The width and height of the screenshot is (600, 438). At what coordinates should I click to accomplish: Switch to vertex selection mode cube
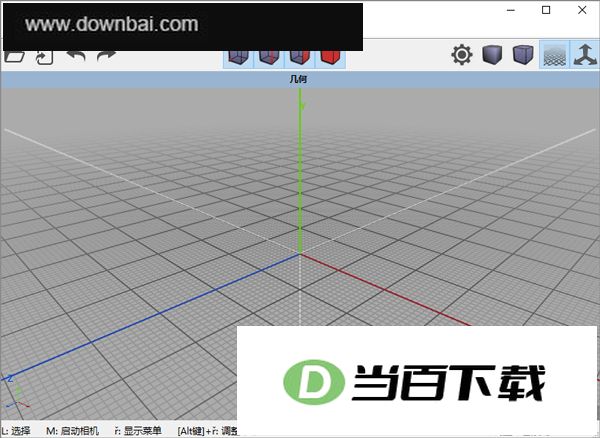[x=238, y=58]
